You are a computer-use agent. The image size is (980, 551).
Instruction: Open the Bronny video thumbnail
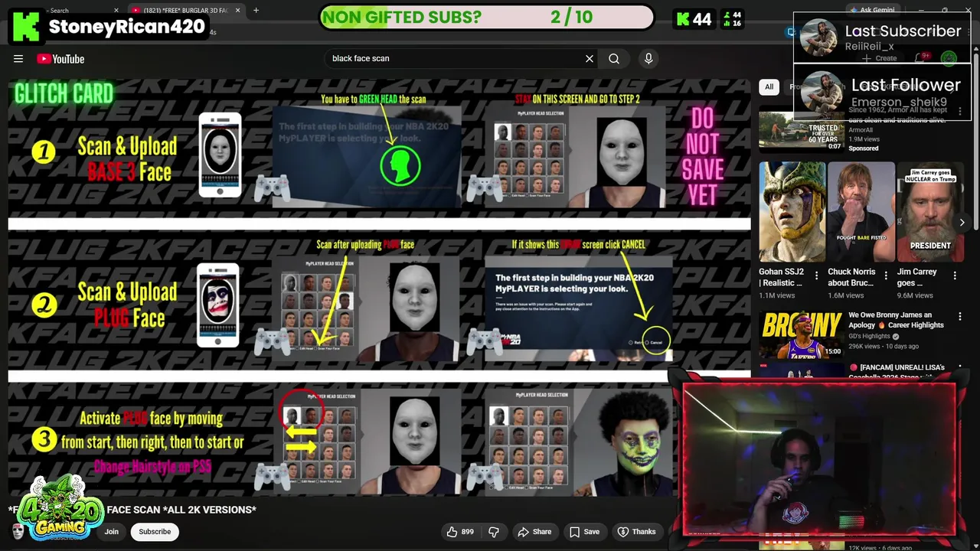click(x=802, y=334)
